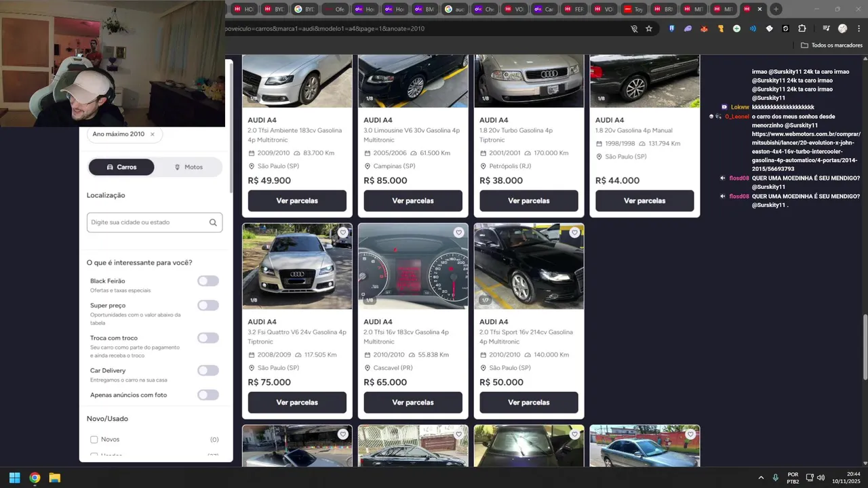
Task: Click chat username O_Leonel
Action: (737, 117)
